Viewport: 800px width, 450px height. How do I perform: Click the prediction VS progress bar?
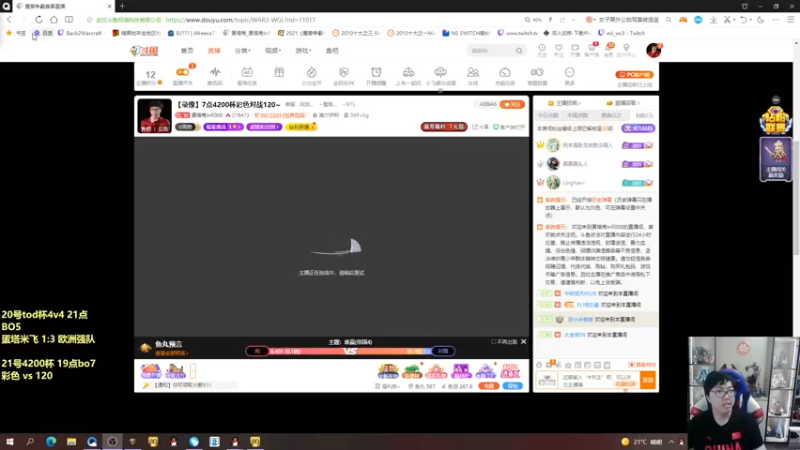[350, 351]
